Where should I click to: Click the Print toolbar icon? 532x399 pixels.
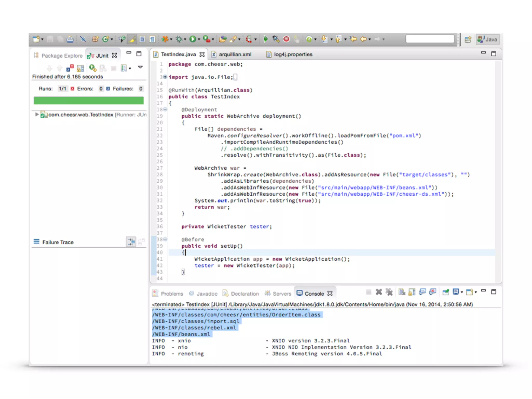click(70, 39)
